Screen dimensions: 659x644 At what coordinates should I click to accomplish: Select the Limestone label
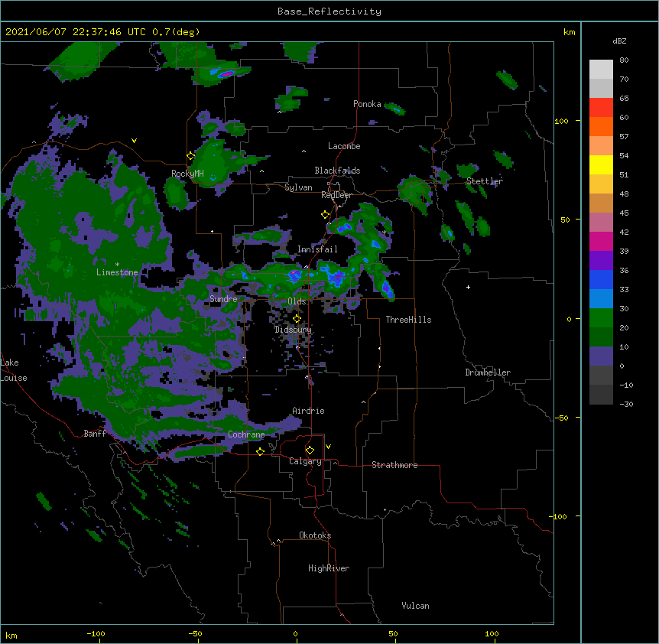point(117,272)
